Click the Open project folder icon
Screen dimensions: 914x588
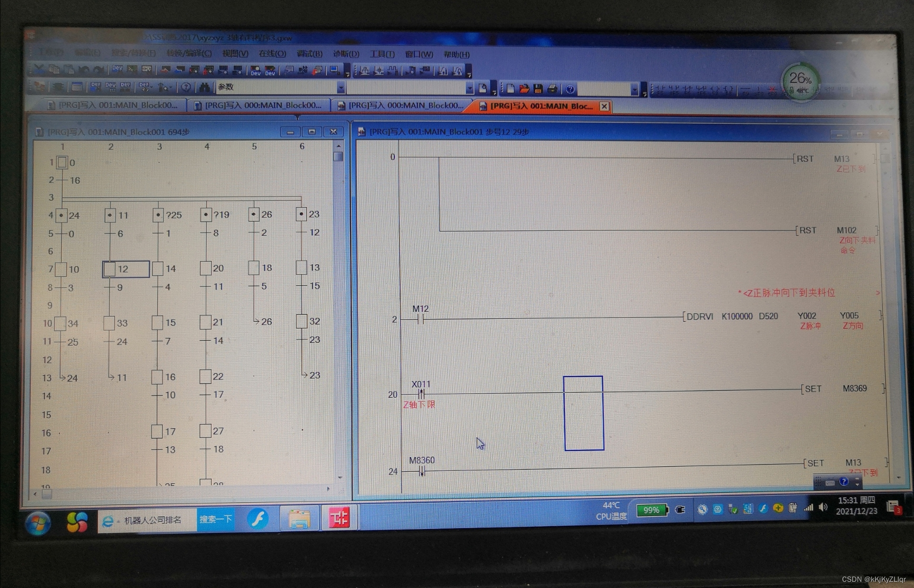pyautogui.click(x=524, y=89)
